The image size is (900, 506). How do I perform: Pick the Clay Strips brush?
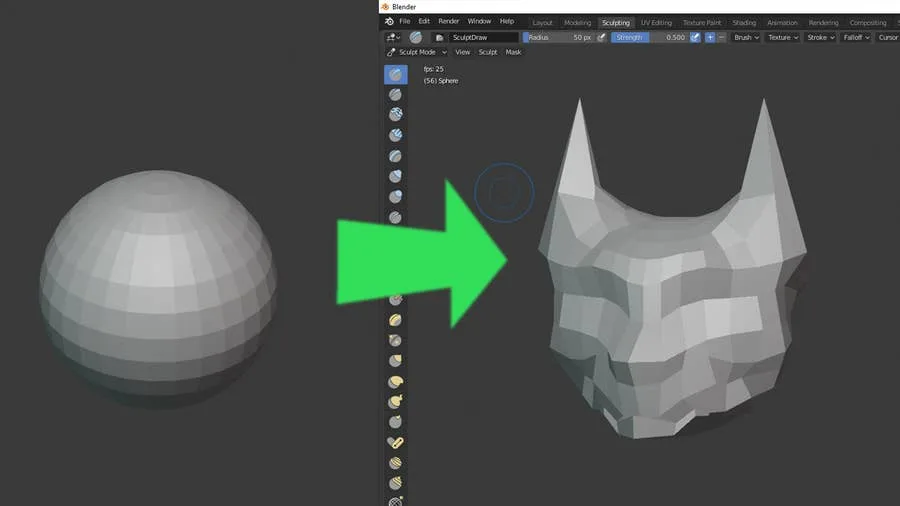(396, 135)
